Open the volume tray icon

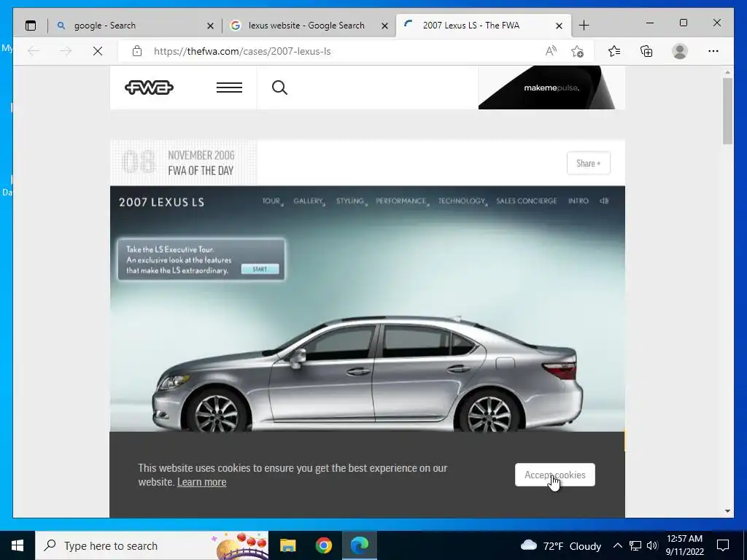tap(652, 545)
